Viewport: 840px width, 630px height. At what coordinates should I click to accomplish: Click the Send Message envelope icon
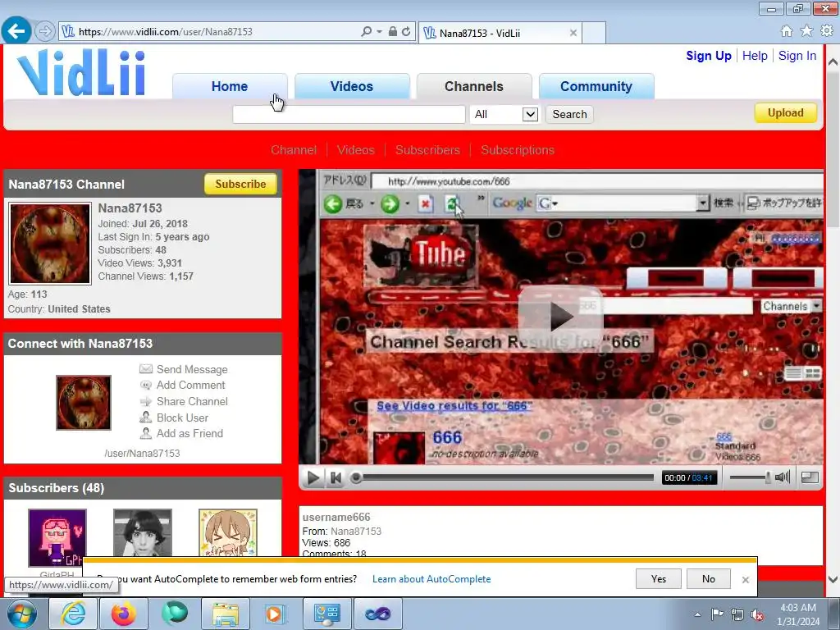point(146,369)
